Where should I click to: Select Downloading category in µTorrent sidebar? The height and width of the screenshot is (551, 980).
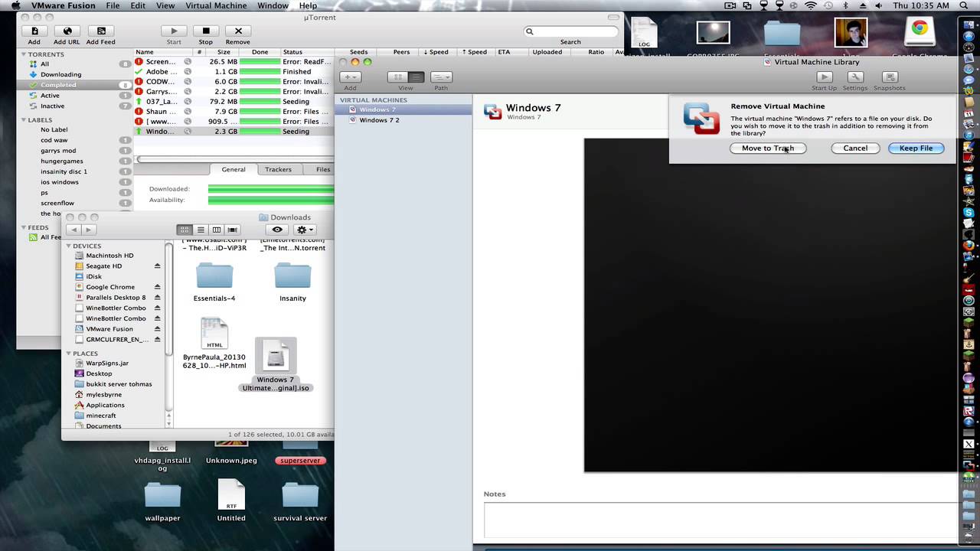pyautogui.click(x=61, y=75)
